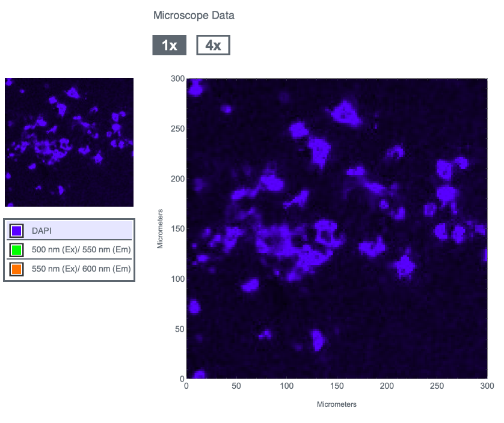The width and height of the screenshot is (504, 423).
Task: Click the 250 tick on the y-axis
Action: 177,129
